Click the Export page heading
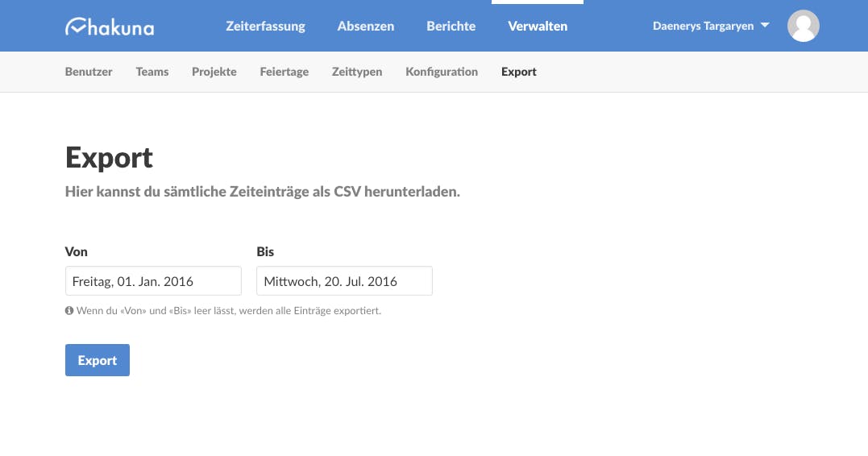868x456 pixels. click(x=109, y=158)
